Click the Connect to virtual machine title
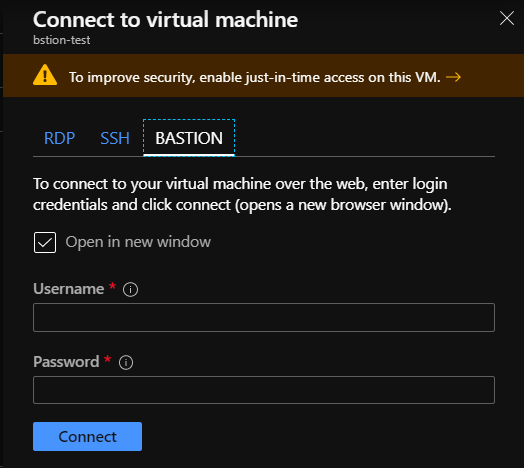Viewport: 524px width, 468px height. click(165, 19)
